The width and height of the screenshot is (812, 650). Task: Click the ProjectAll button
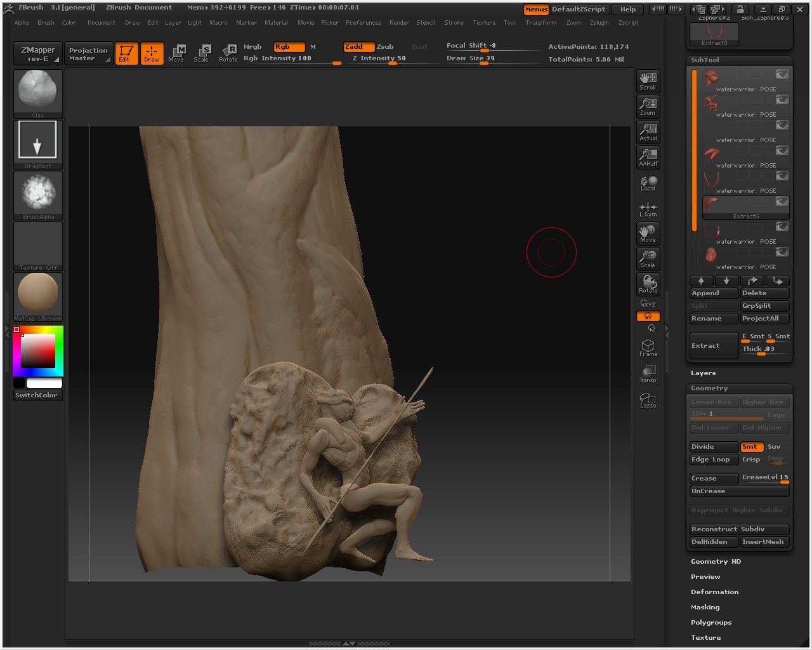[764, 319]
